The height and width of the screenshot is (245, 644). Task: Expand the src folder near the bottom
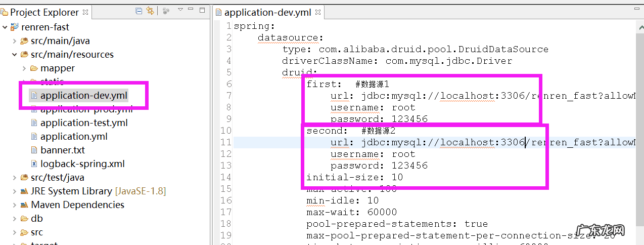(x=15, y=232)
